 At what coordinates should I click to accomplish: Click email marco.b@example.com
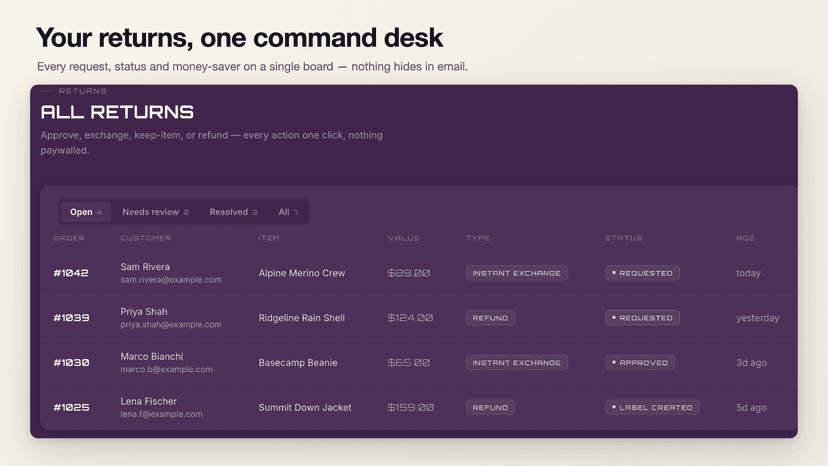(166, 370)
